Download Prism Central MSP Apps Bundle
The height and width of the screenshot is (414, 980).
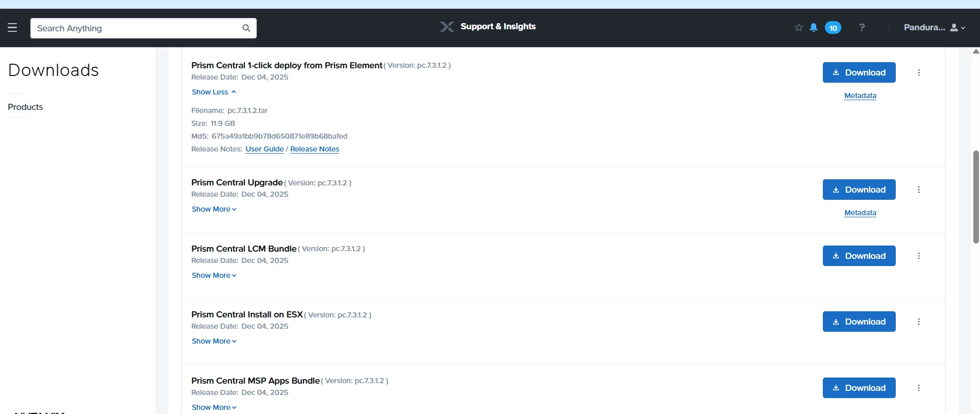coord(859,388)
